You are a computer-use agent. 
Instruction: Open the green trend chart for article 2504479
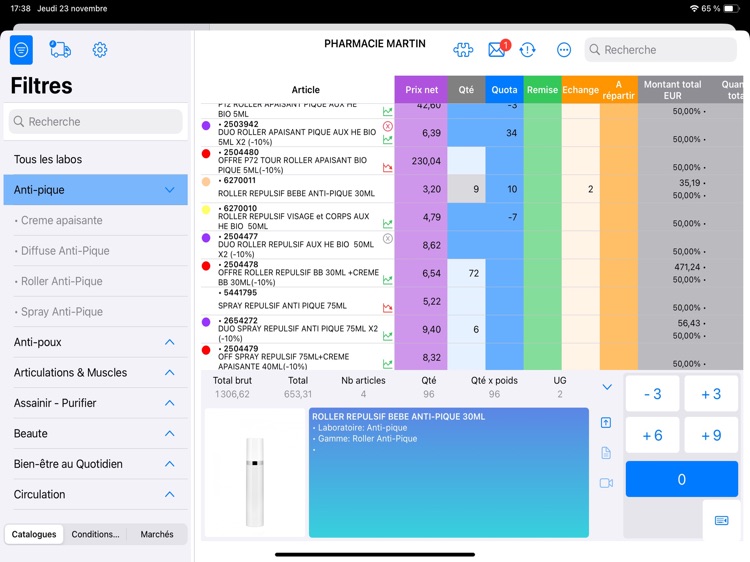pyautogui.click(x=387, y=364)
